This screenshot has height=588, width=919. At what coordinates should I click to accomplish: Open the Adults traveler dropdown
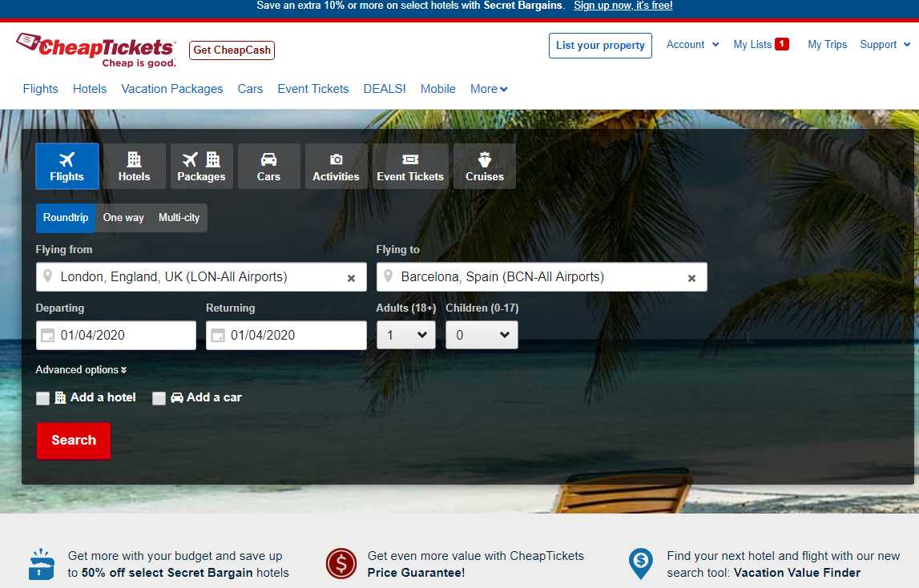click(x=405, y=335)
